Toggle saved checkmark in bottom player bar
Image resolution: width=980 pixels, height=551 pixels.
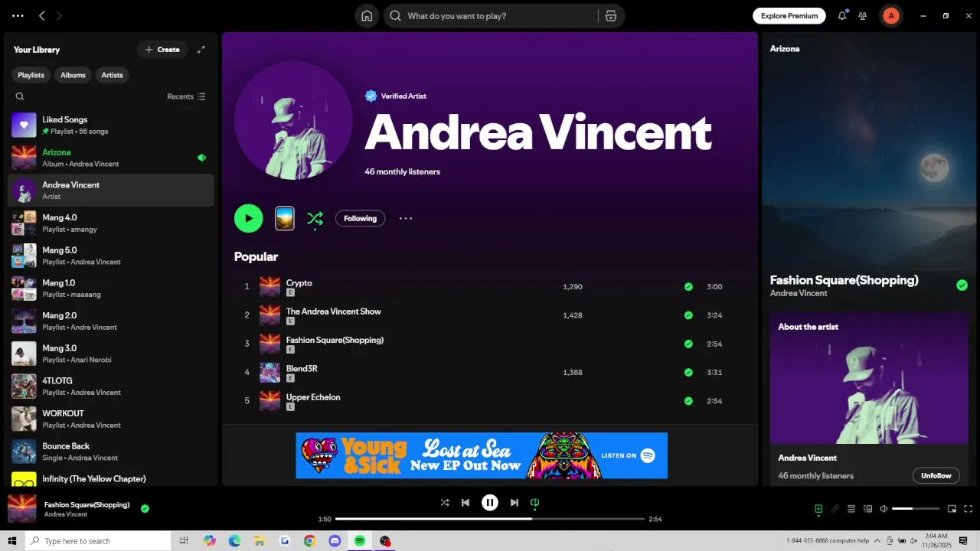[x=145, y=508]
